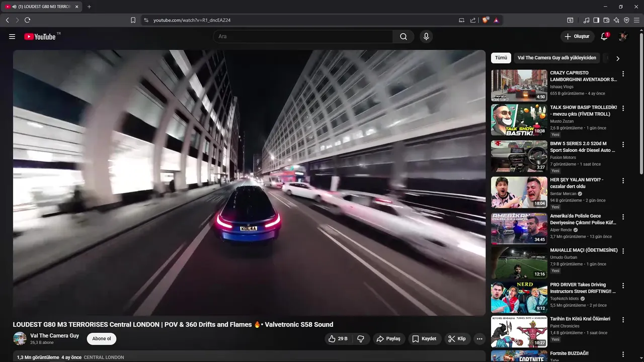
Task: Open options for PRO DRIVER Takes Driving video
Action: click(x=623, y=286)
